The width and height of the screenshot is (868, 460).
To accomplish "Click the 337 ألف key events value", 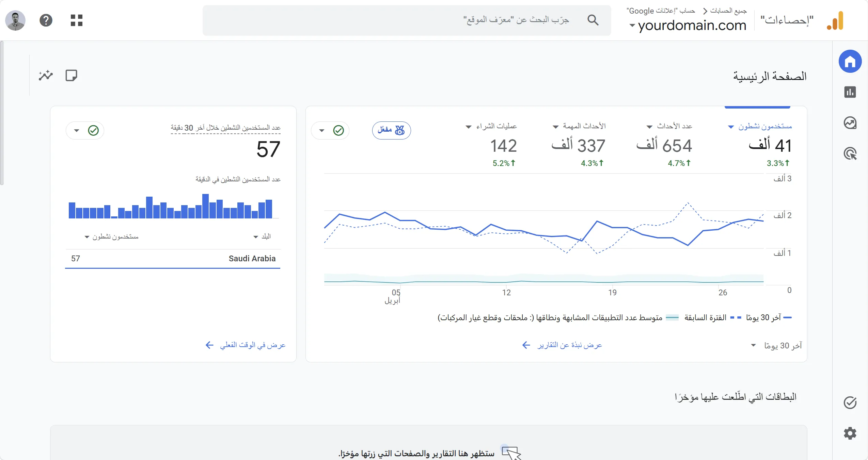I will (578, 146).
